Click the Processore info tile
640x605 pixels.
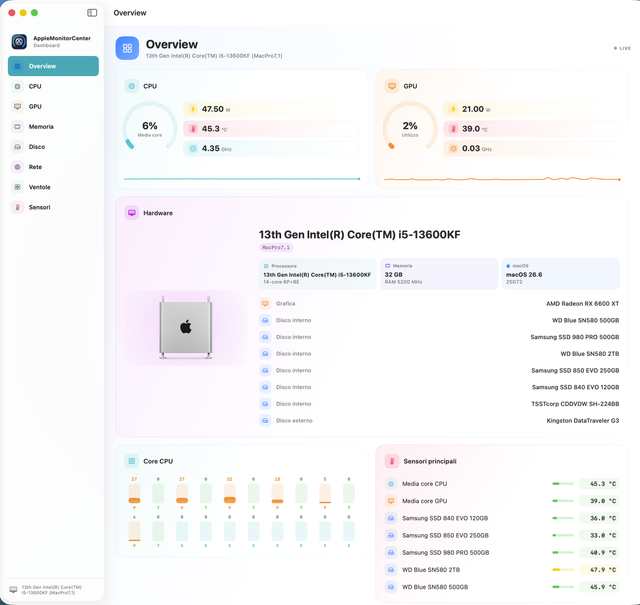coord(318,274)
